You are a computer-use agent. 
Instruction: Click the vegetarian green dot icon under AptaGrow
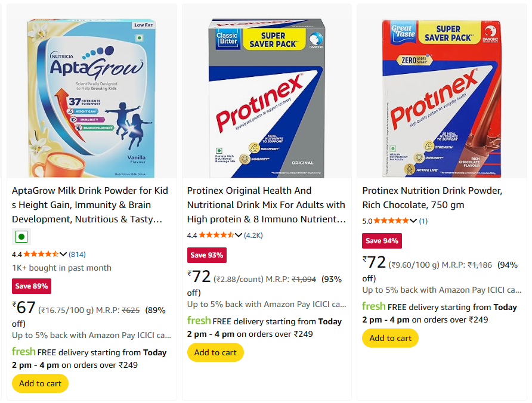click(21, 237)
